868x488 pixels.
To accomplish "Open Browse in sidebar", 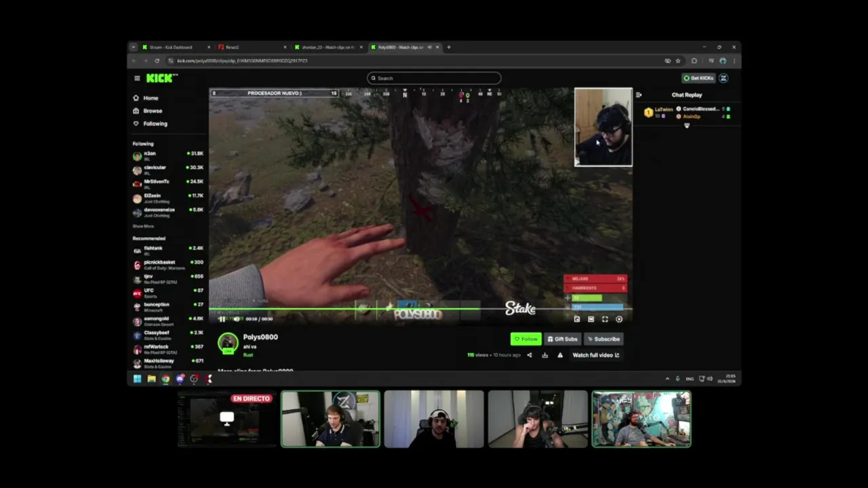I will pos(148,111).
